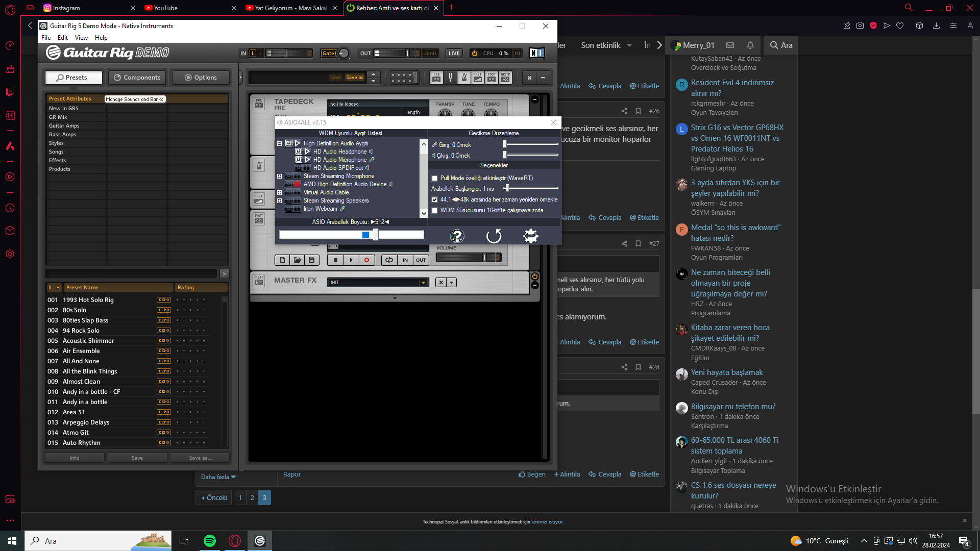
Task: Show the Master FX toolbar icon
Action: tap(505, 78)
